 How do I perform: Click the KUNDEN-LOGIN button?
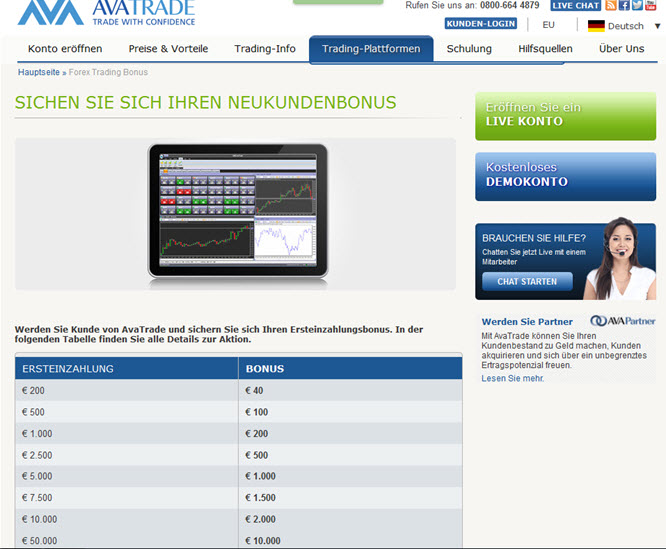[481, 24]
